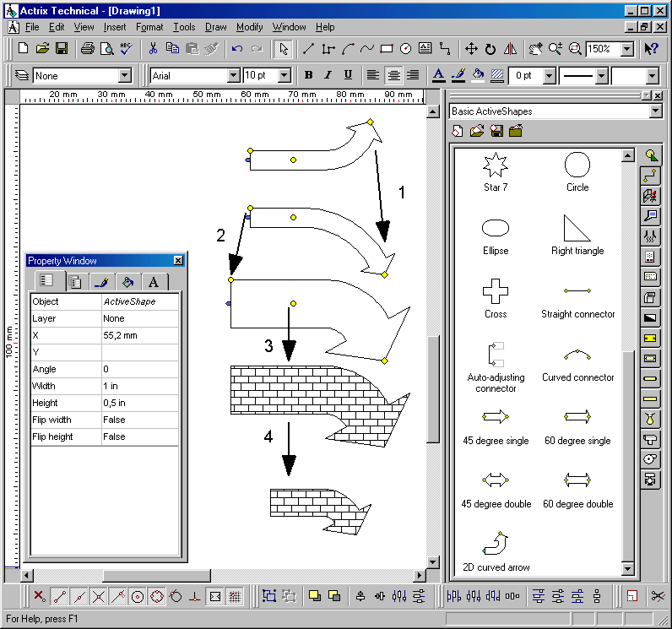Viewport: 672px width, 629px height.
Task: Open the zoom level 150% dropdown
Action: [626, 50]
